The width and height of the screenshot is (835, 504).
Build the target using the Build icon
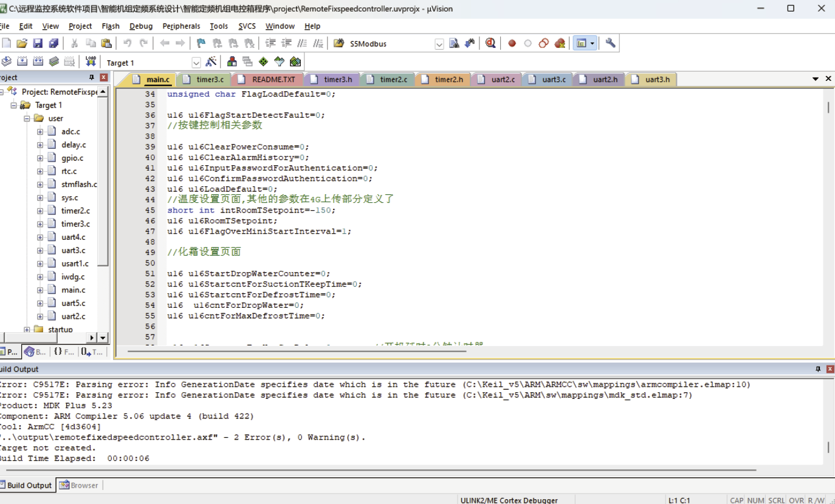(x=21, y=61)
